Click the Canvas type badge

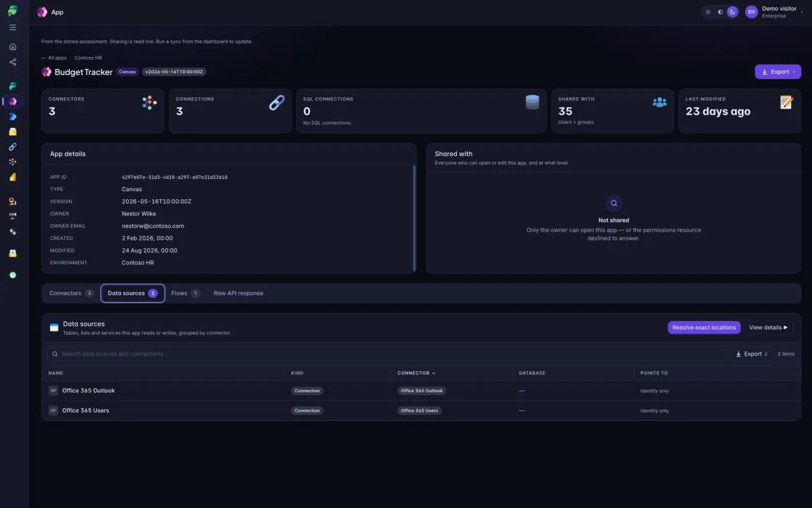pos(128,72)
